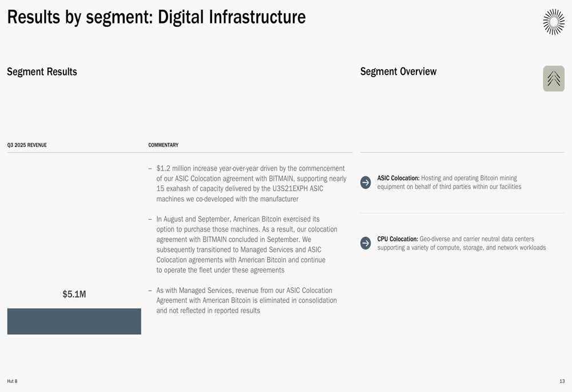Screen dimensions: 572x392
Task: Click the arrow icon beside CPU Colocation
Action: coord(366,243)
